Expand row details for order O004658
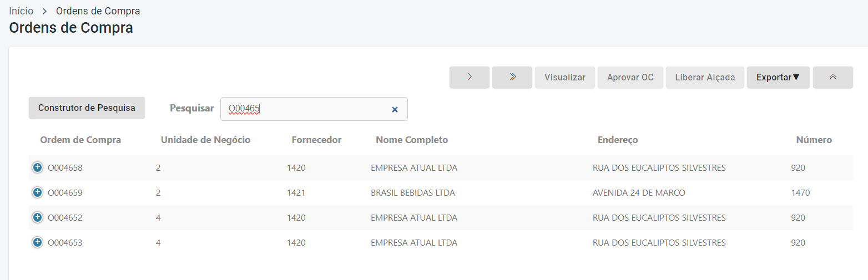Viewport: 868px width, 280px height. (x=37, y=167)
